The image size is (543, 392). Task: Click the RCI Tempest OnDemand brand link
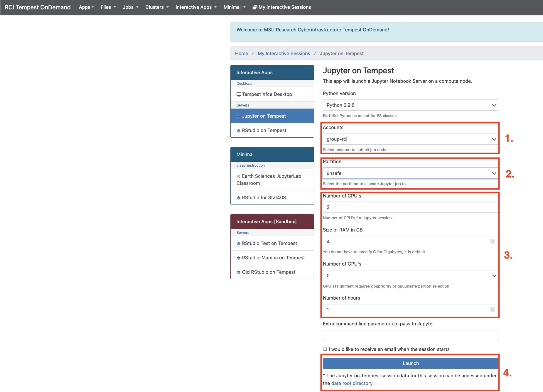point(38,7)
